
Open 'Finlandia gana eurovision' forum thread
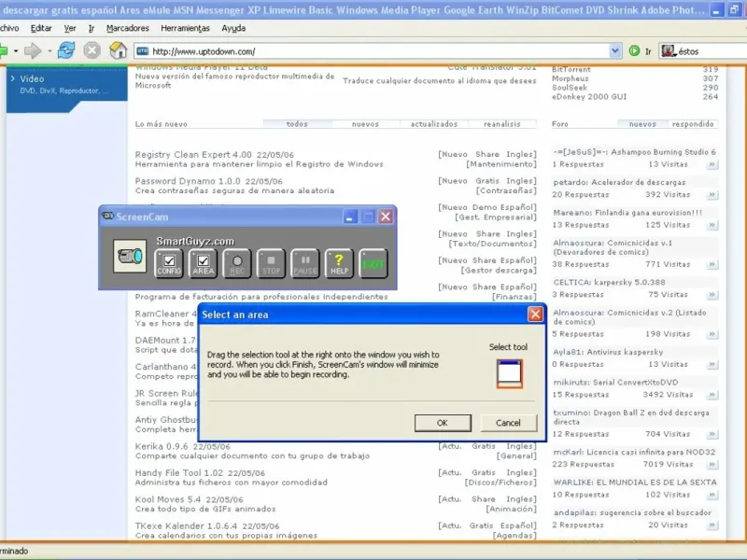(627, 213)
